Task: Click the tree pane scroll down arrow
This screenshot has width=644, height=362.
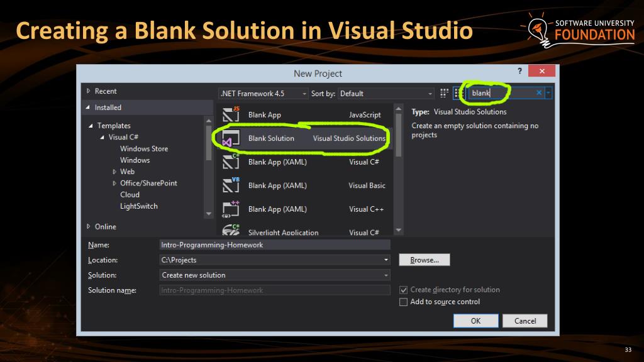Action: point(209,214)
